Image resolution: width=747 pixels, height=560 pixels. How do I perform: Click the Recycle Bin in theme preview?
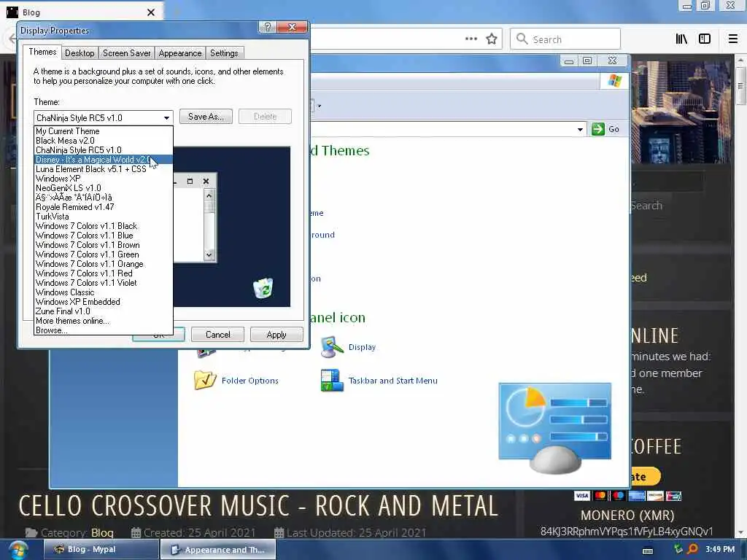263,288
